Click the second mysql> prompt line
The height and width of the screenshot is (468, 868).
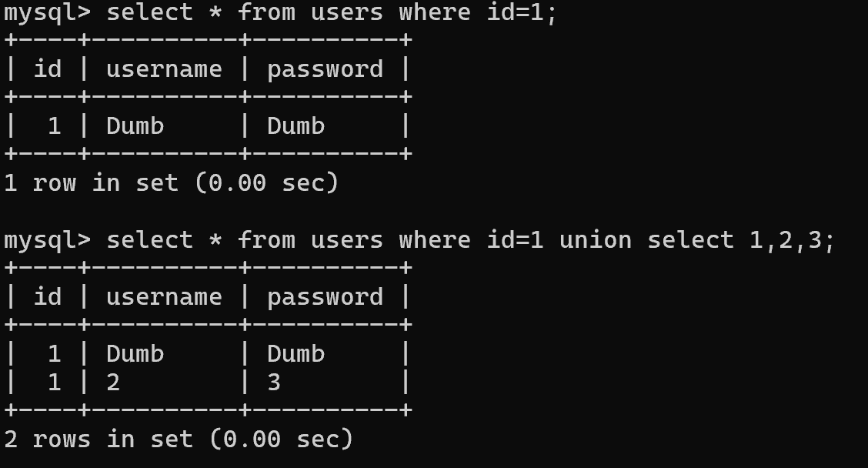click(419, 241)
